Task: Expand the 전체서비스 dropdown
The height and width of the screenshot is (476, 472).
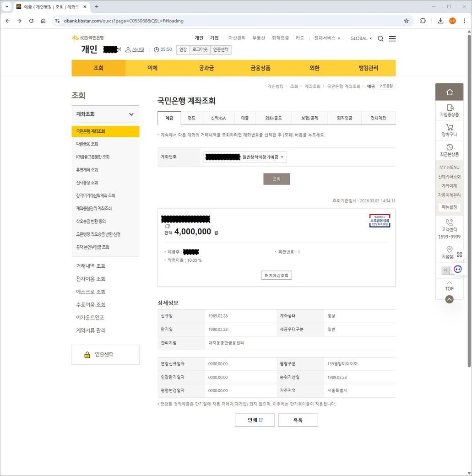Action: [x=327, y=38]
